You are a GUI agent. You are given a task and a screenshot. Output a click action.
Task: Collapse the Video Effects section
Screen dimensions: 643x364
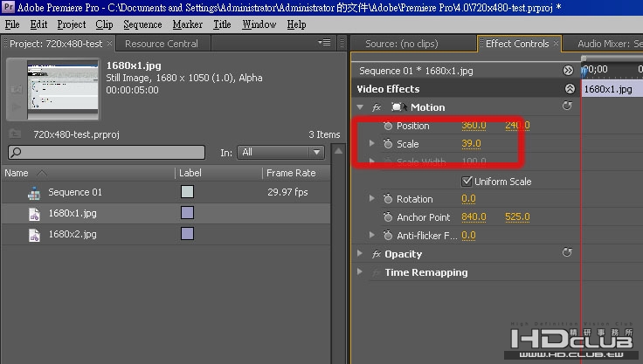[x=570, y=88]
